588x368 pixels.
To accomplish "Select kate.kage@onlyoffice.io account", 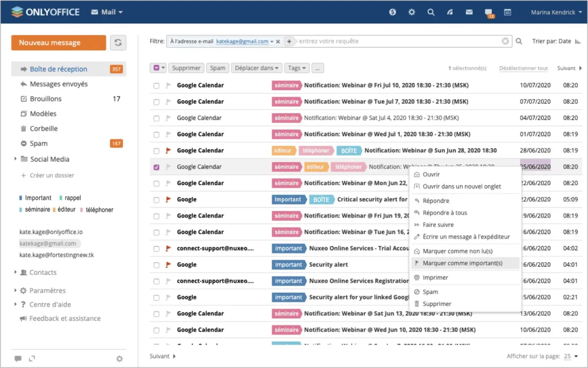I will [x=51, y=232].
